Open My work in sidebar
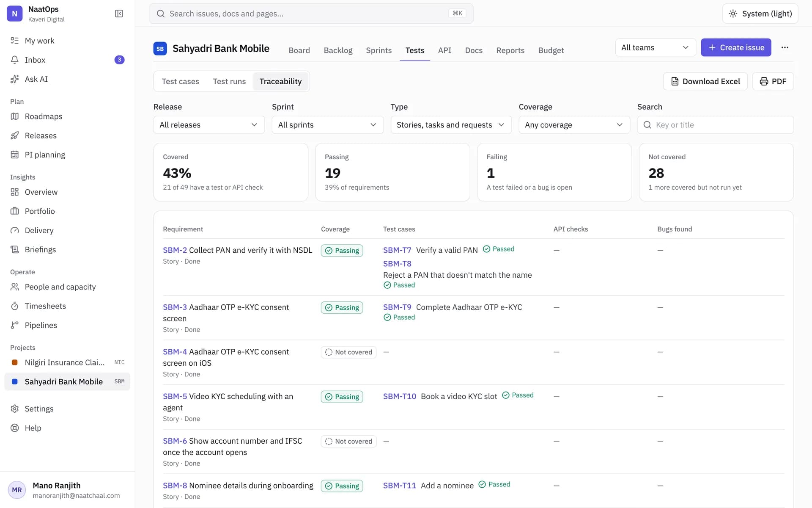Viewport: 812px width, 508px height. click(67, 41)
